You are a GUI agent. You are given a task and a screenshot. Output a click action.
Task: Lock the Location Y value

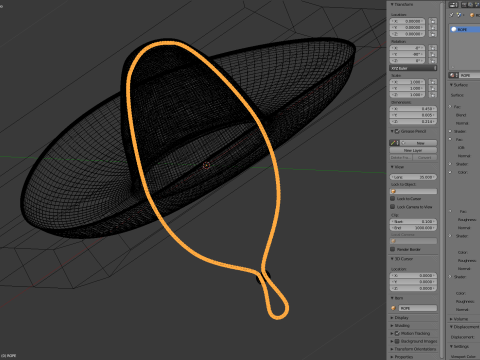point(433,28)
